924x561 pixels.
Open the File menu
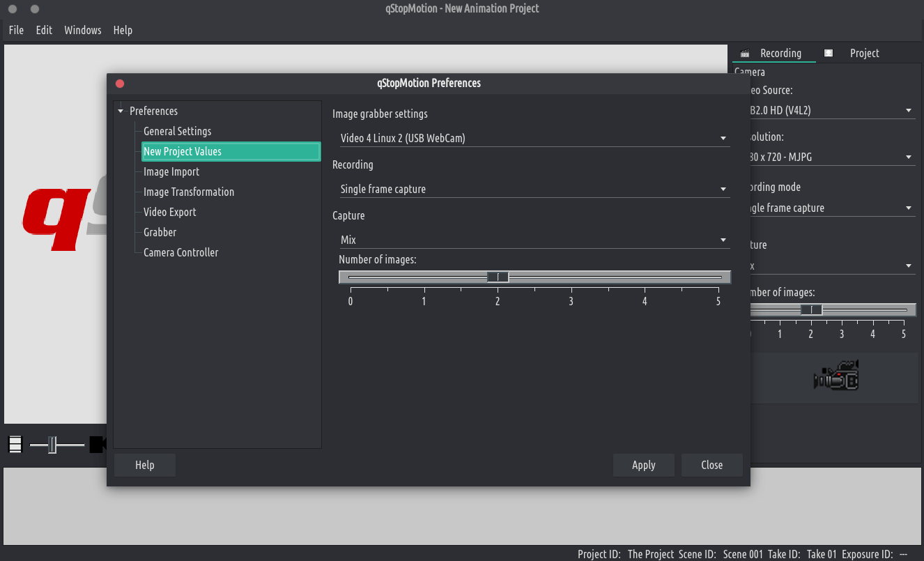pos(16,30)
